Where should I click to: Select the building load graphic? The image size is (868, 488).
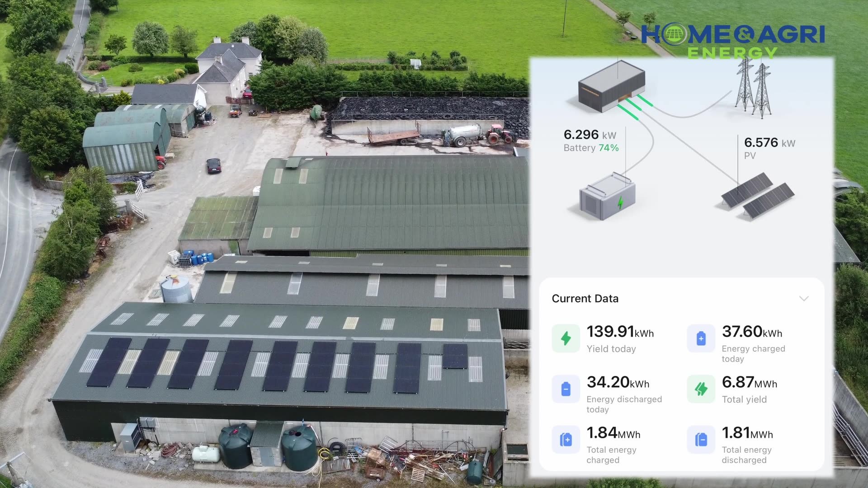(x=611, y=86)
